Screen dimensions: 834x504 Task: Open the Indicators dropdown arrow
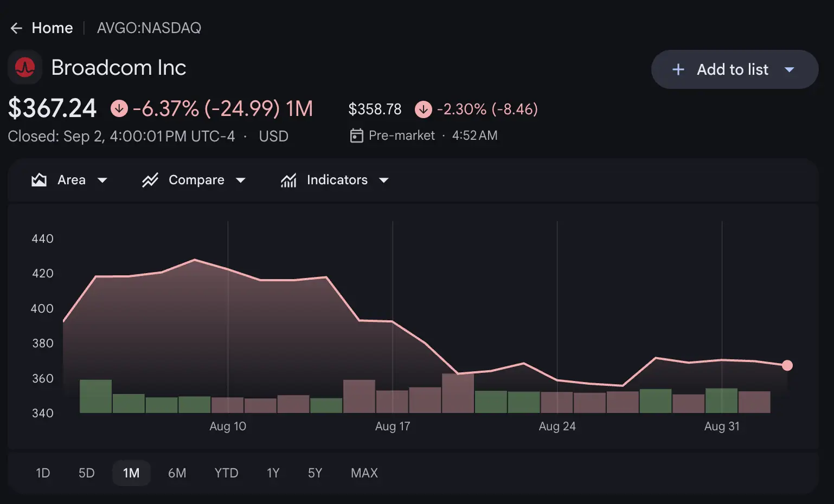(384, 180)
